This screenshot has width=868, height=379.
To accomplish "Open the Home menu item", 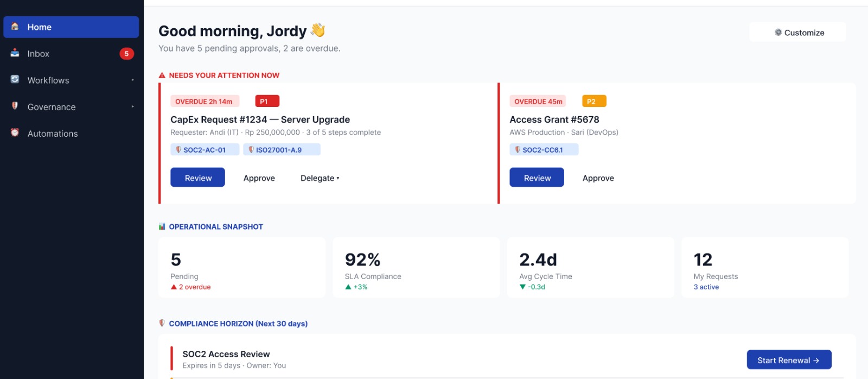I will pos(71,27).
